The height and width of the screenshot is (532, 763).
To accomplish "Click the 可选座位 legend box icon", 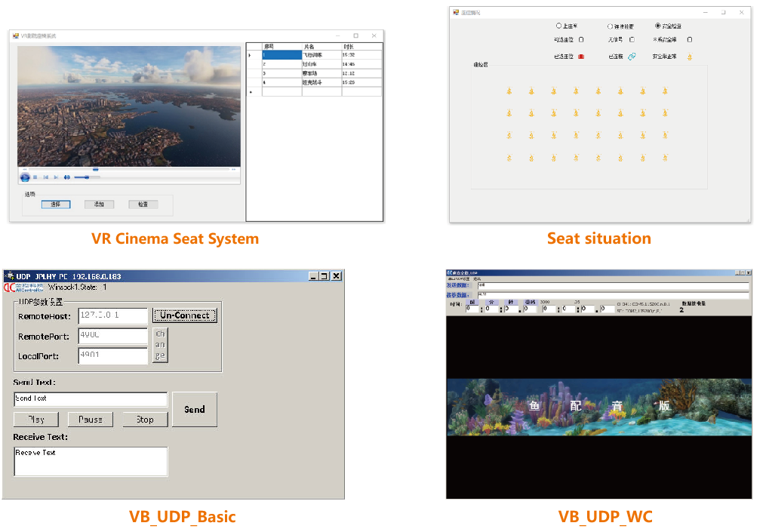I will tap(581, 40).
